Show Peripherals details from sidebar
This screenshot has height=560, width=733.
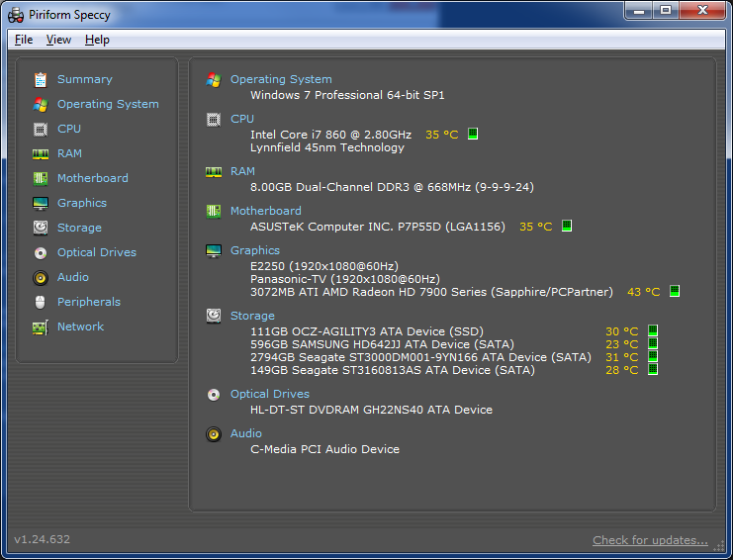89,302
